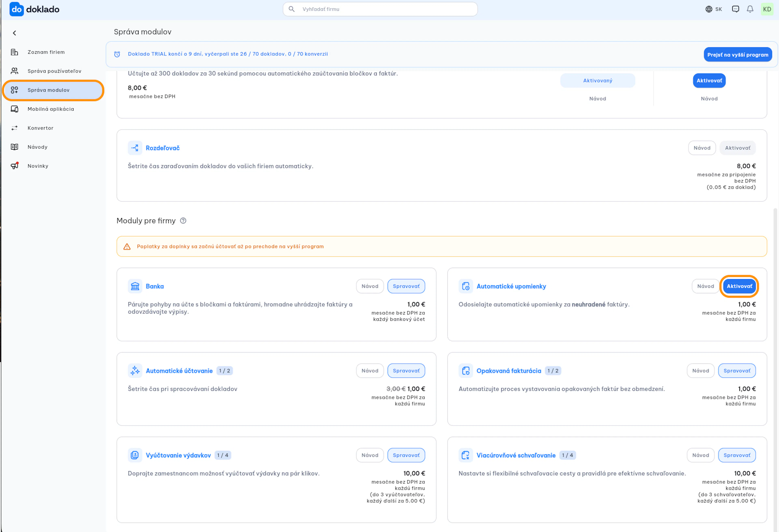Click the Opakovaná fakturácia module icon

[466, 371]
